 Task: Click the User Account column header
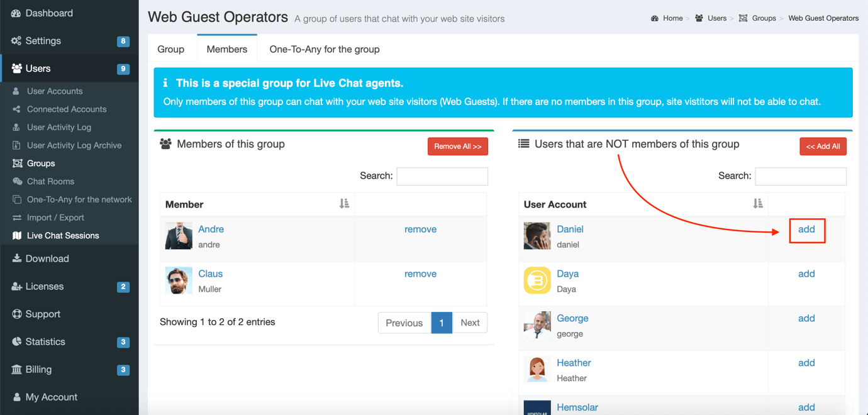(x=643, y=204)
